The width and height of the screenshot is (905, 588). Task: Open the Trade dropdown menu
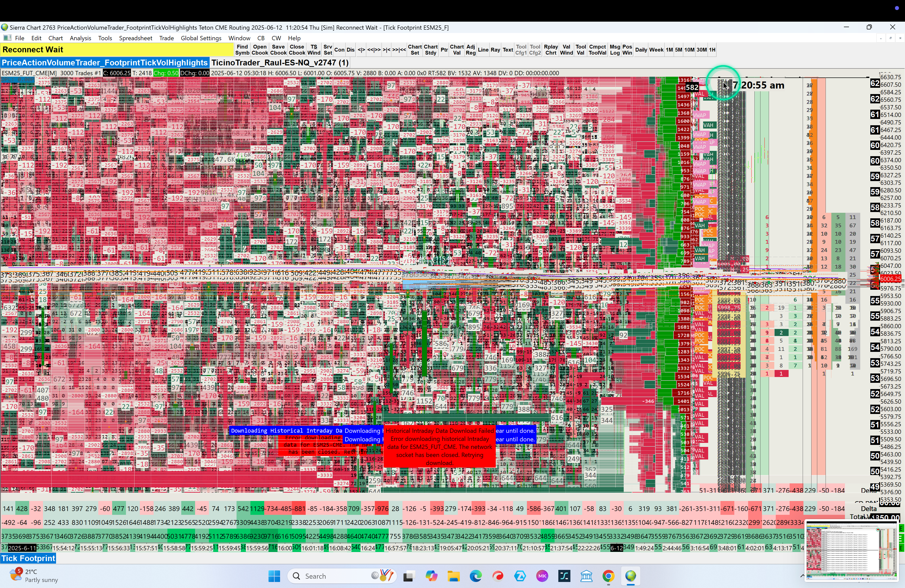(166, 38)
